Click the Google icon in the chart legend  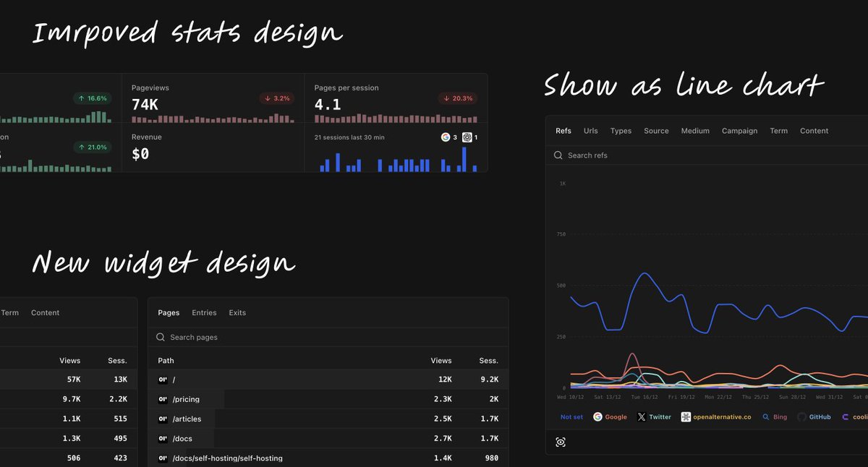click(597, 417)
